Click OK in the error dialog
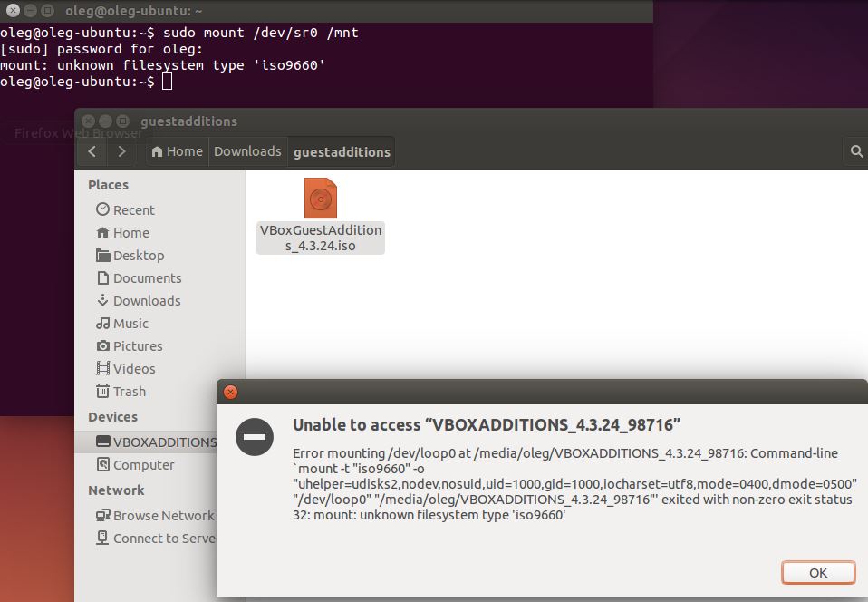This screenshot has height=602, width=868. pos(818,573)
